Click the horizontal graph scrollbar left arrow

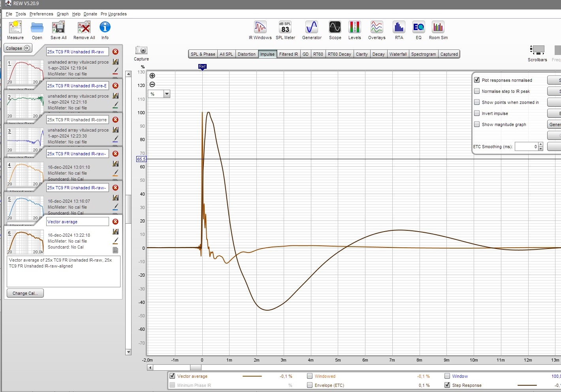[x=150, y=367]
